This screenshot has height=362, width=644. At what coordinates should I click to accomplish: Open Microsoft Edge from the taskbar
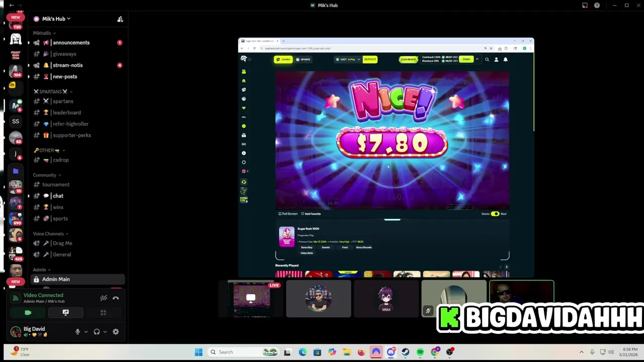(x=302, y=352)
